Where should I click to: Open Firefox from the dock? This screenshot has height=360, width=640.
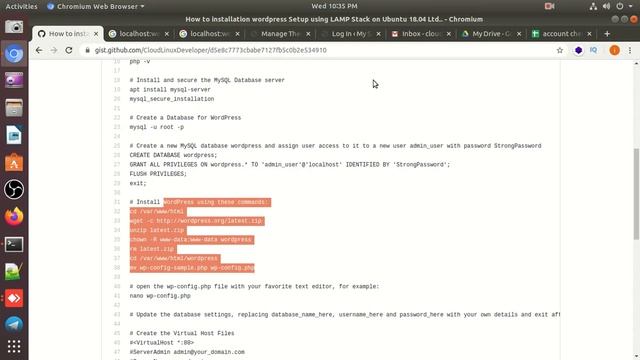[x=14, y=217]
